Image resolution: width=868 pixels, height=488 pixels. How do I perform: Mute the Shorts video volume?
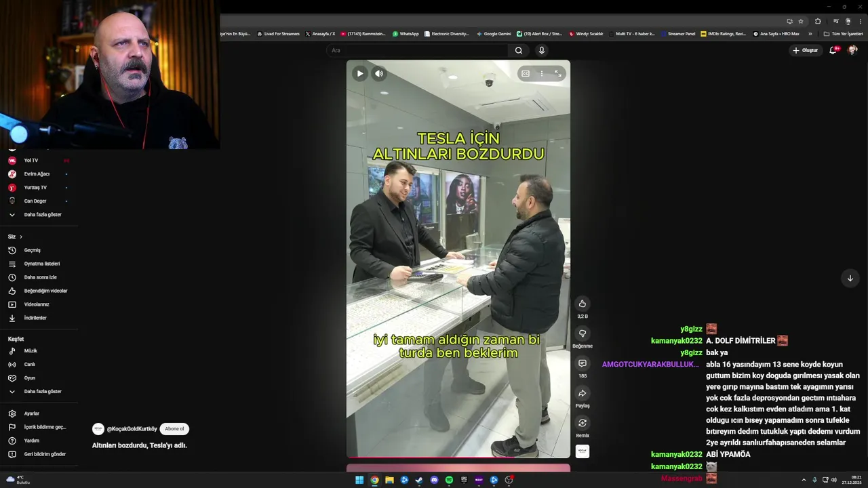[x=379, y=73]
